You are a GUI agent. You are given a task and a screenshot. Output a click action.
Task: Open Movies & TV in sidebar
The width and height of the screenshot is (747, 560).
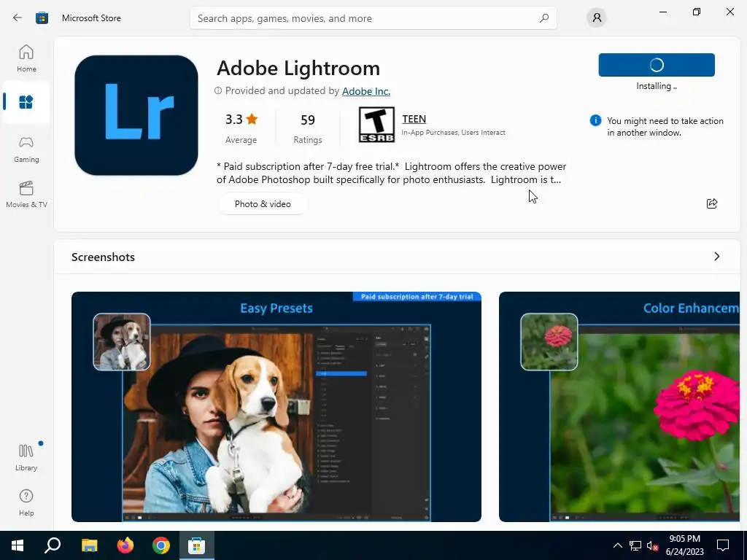pos(26,195)
